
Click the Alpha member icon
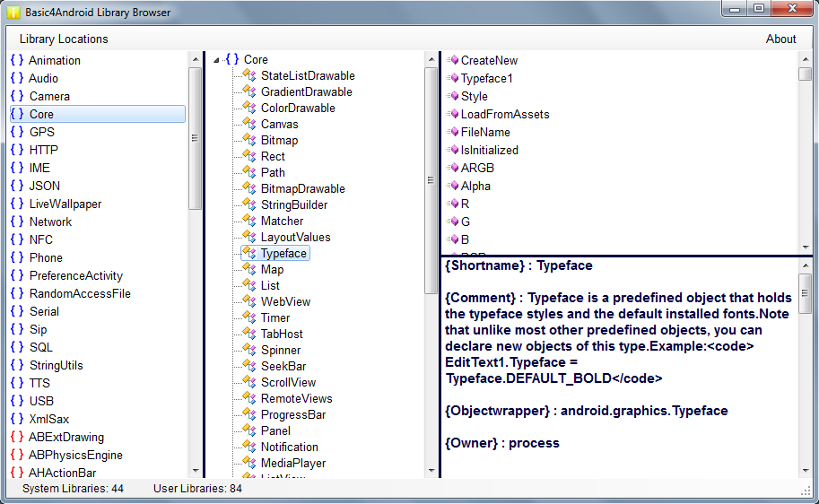point(453,186)
